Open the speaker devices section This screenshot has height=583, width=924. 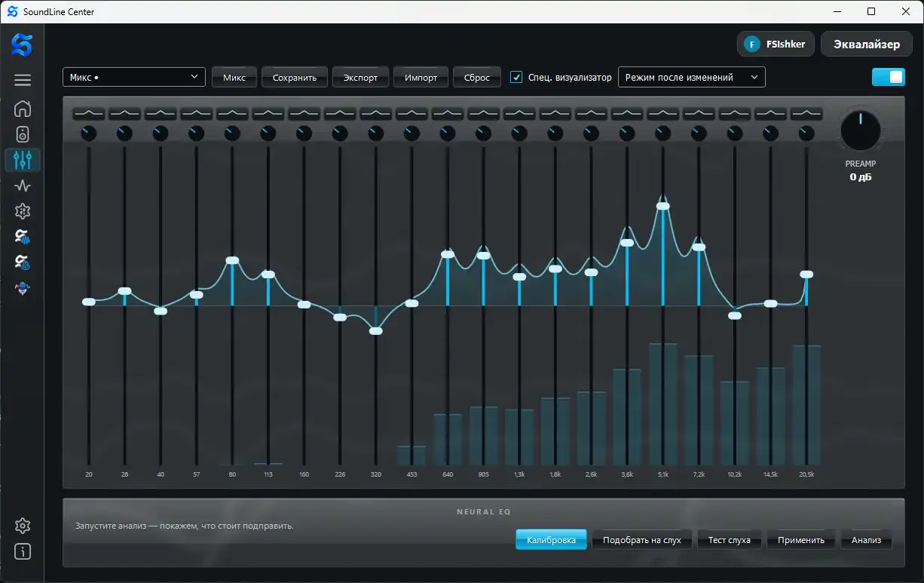[x=23, y=134]
